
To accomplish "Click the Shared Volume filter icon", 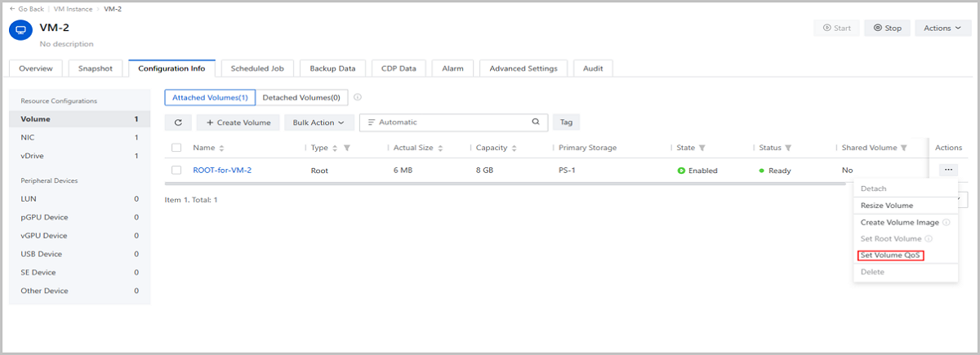I will (x=904, y=148).
